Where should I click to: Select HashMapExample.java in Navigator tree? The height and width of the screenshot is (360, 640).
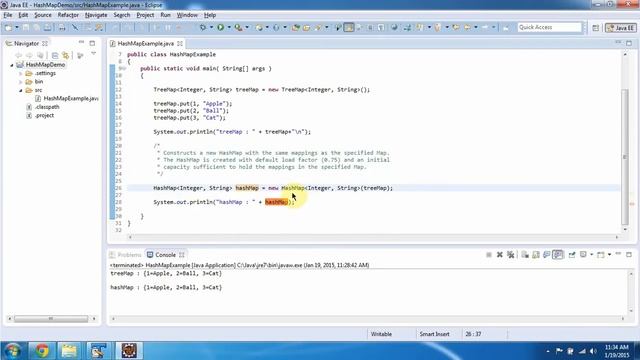(67, 98)
